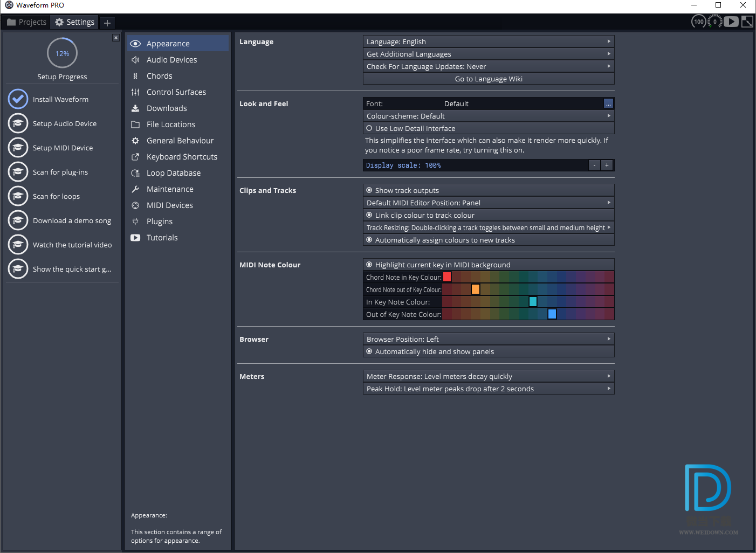Screen dimensions: 756x553
Task: Click the Appearance eye icon
Action: click(x=135, y=44)
